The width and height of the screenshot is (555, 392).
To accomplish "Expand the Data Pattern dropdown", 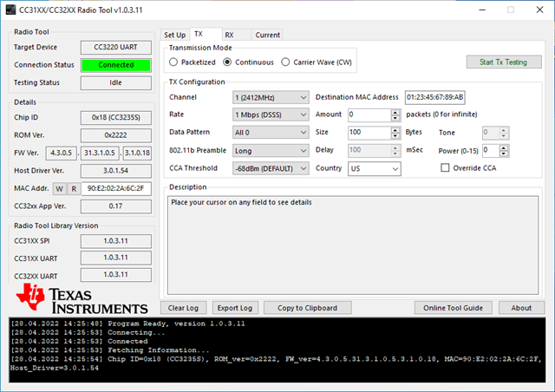I will point(271,133).
